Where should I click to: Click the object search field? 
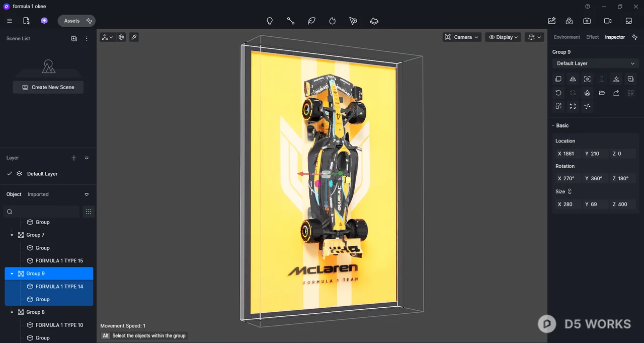tap(42, 212)
